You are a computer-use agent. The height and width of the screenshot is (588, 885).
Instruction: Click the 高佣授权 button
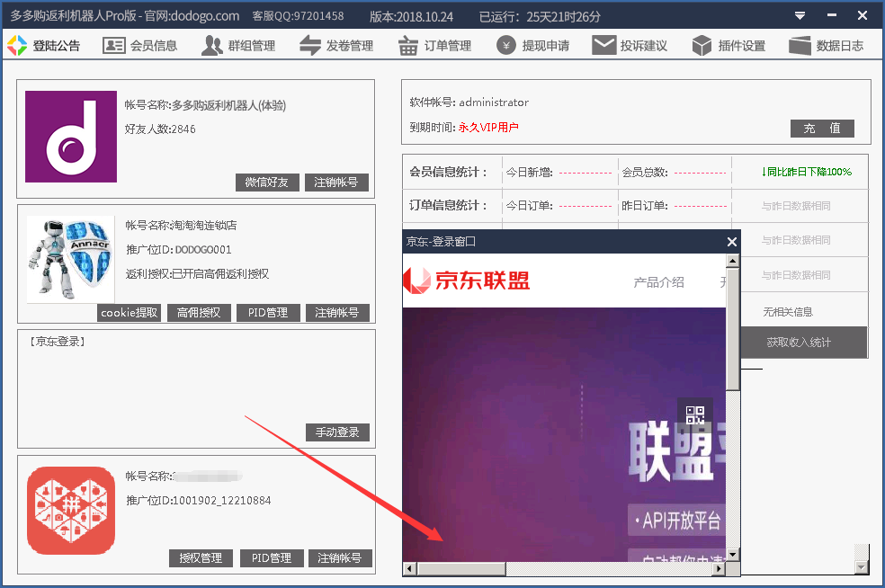[x=199, y=313]
